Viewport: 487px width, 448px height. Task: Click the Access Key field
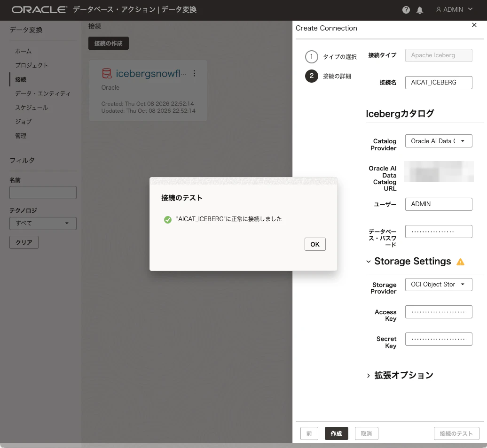439,312
